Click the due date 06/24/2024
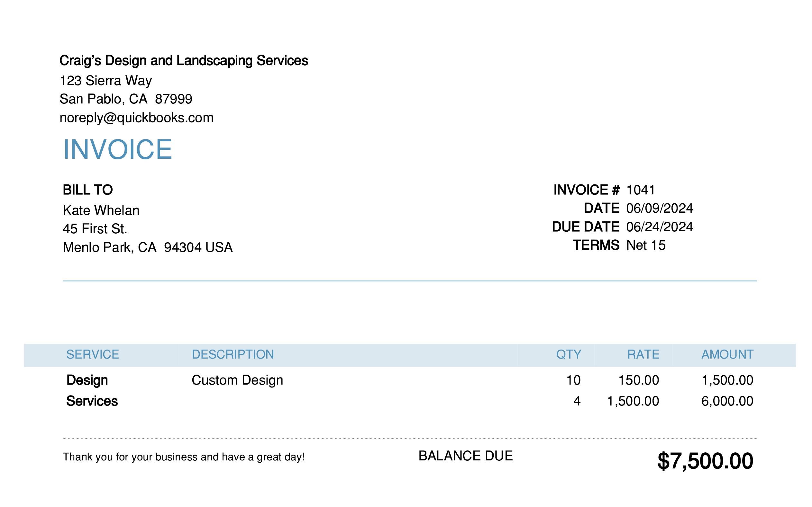Screen dimensions: 812x507 tap(660, 227)
